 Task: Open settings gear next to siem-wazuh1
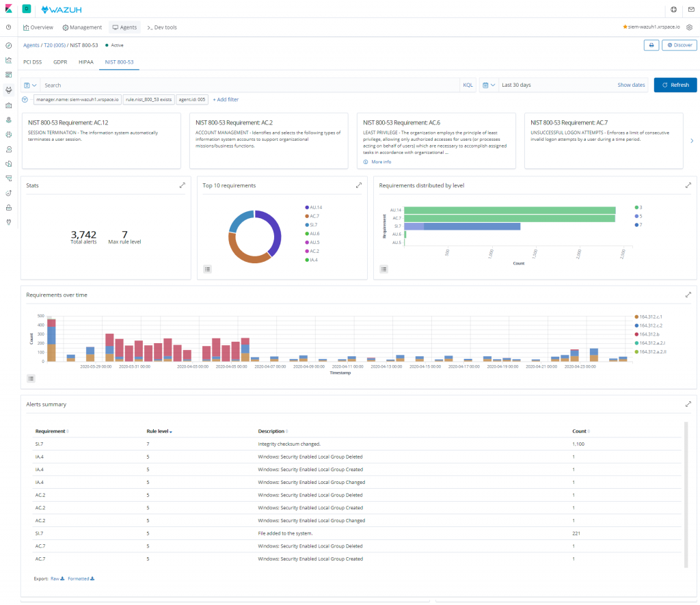[x=689, y=27]
